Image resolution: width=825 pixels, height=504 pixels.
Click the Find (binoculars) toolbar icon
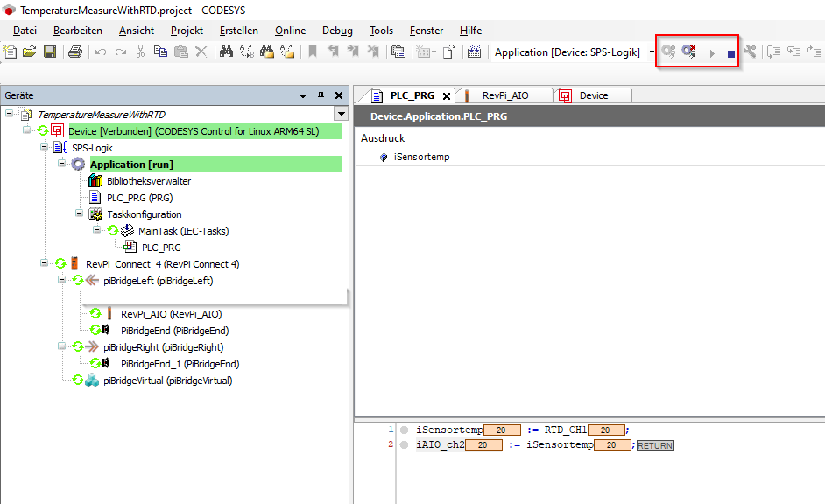pos(226,52)
